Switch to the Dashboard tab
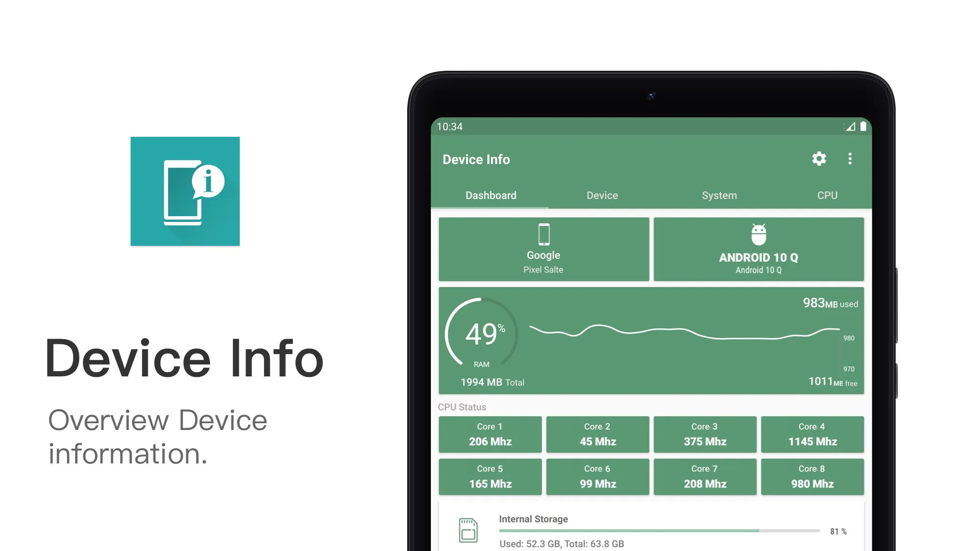980x551 pixels. (490, 195)
